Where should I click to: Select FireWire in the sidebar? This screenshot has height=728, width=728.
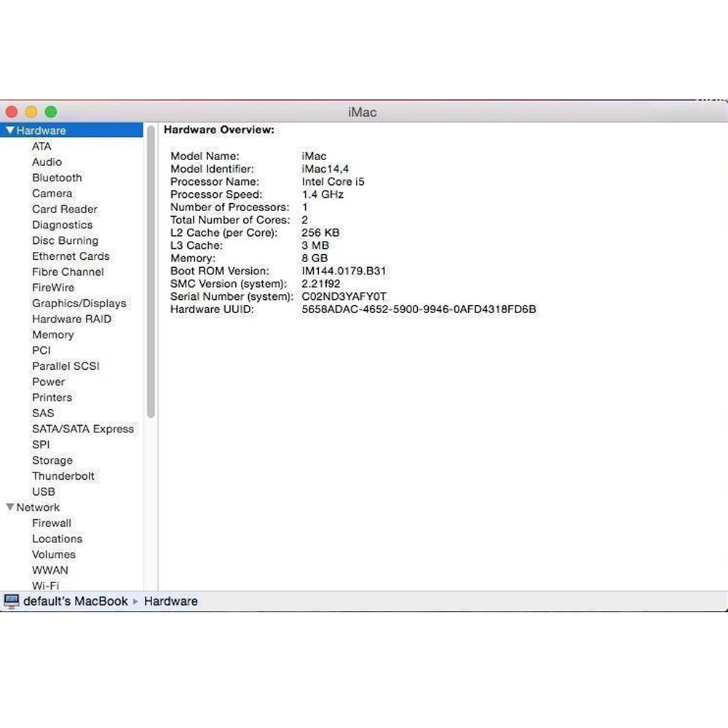coord(53,288)
